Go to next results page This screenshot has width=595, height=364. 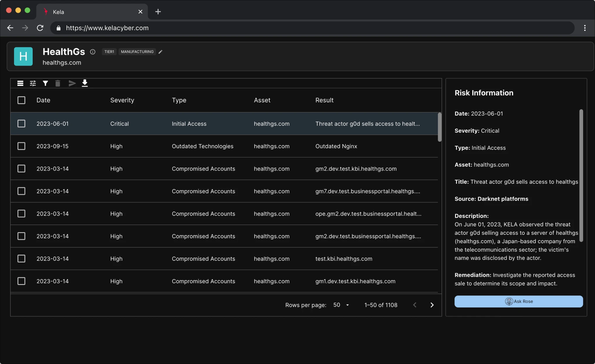tap(432, 305)
